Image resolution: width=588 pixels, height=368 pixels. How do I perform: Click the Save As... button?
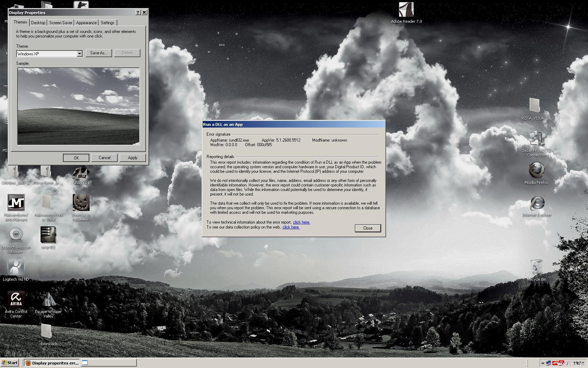[99, 53]
